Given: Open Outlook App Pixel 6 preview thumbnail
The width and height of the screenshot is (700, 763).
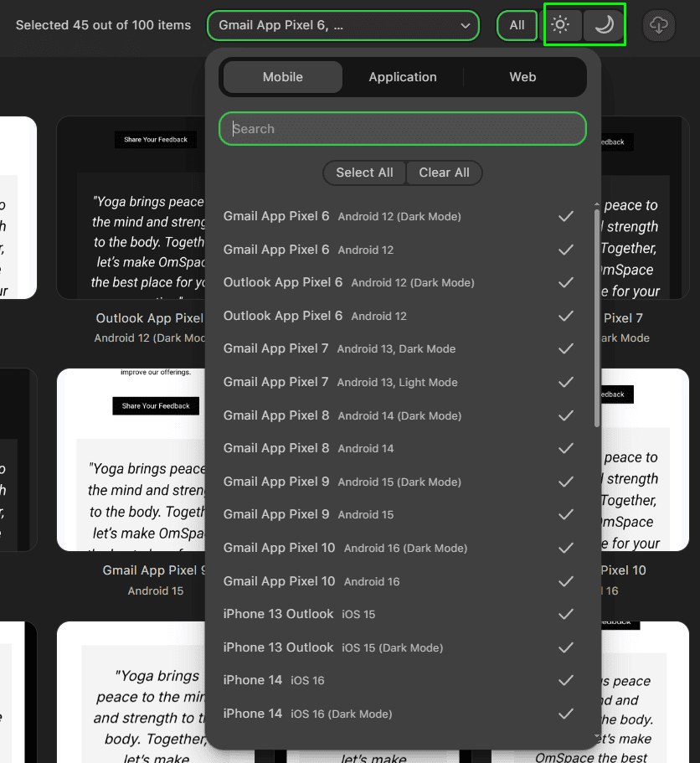Looking at the screenshot, I should [130, 208].
